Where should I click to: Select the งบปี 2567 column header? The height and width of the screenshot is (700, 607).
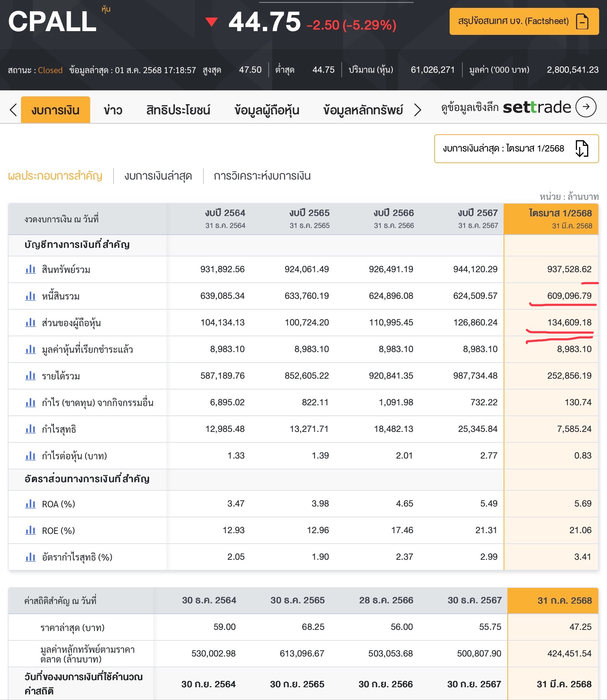coord(478,219)
